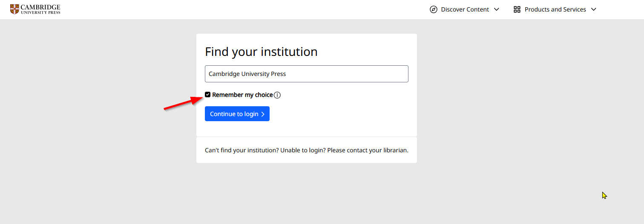Click the end of the Cambridge University Press input text
The width and height of the screenshot is (644, 224).
click(286, 74)
